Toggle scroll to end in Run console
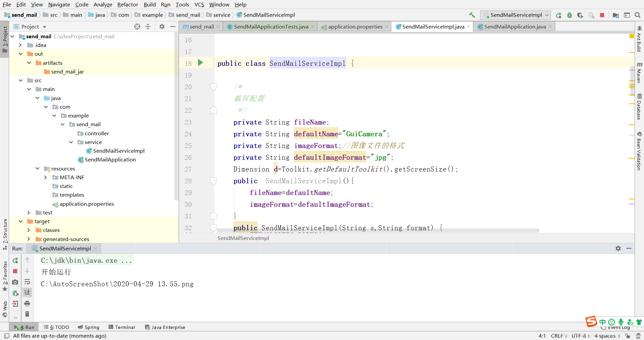Viewport: 644px width, 340px height. click(27, 292)
